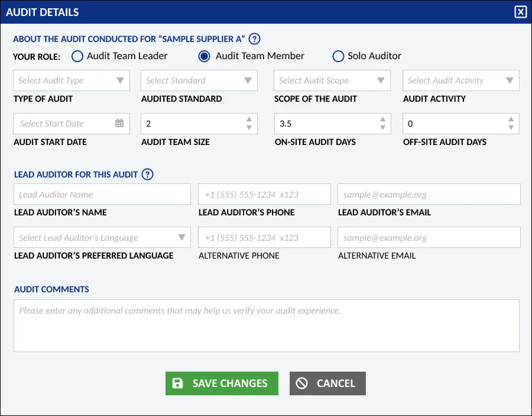
Task: Select Audit Team Leader role
Action: [x=77, y=56]
